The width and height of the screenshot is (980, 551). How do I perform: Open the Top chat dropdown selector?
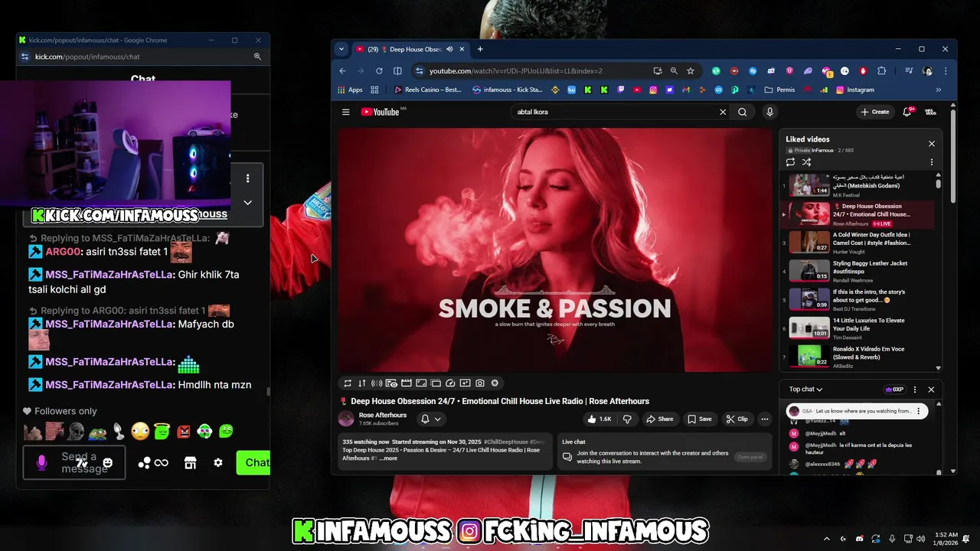pos(806,390)
